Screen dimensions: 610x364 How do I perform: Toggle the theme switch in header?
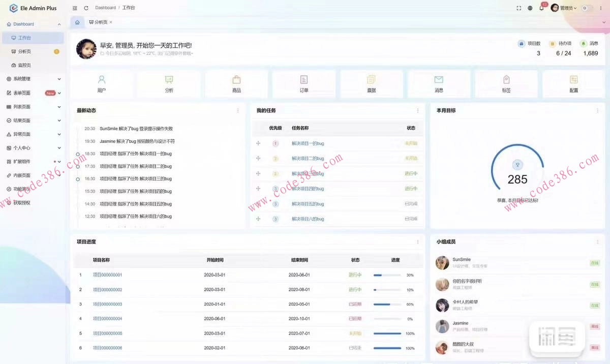[587, 8]
